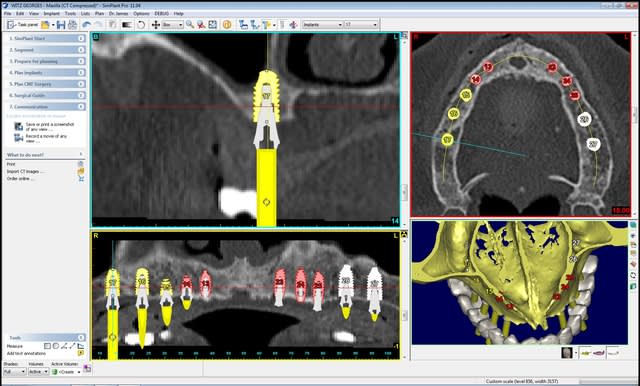Screen dimensions: 640x386
Task: Select the pan cross-arrows tool
Action: pos(156,25)
